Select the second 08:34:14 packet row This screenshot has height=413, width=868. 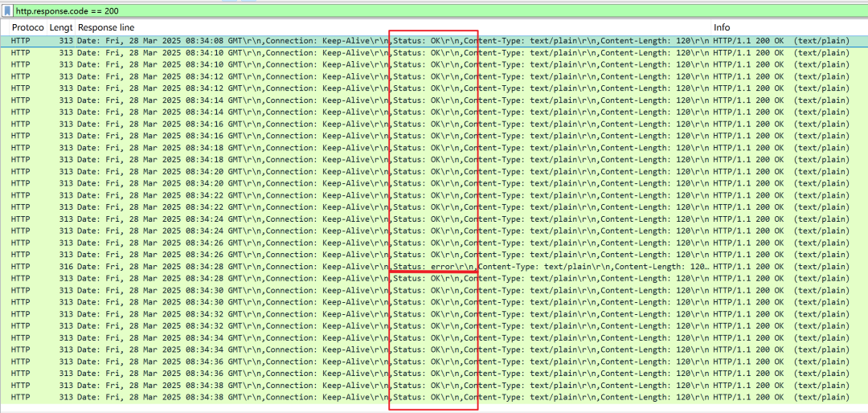[241, 112]
